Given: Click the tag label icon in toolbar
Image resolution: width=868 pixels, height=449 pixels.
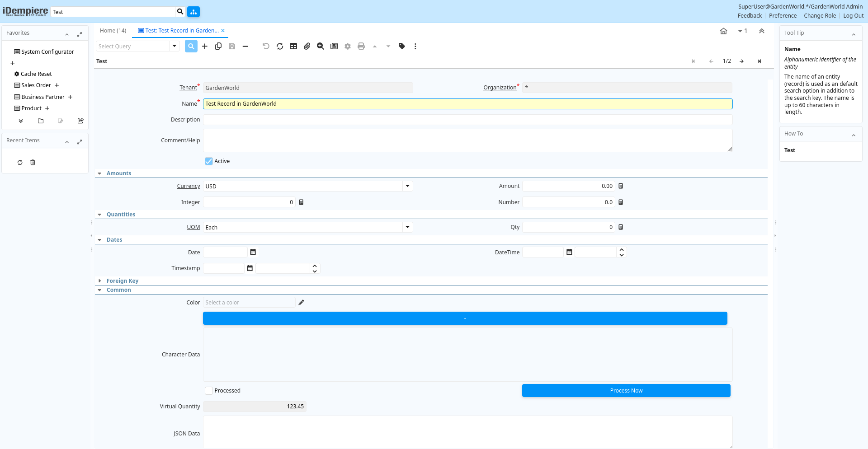Looking at the screenshot, I should click(x=401, y=46).
